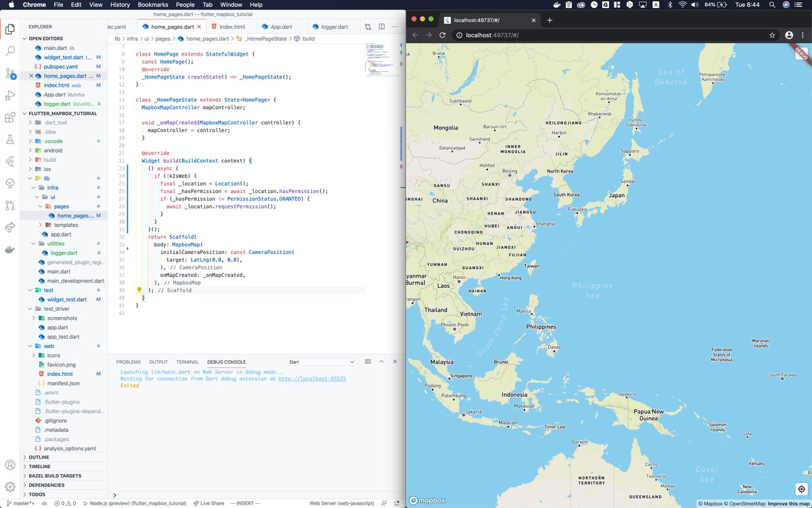Follow the http://localhost:65525 link
This screenshot has height=508, width=812.
tap(312, 379)
